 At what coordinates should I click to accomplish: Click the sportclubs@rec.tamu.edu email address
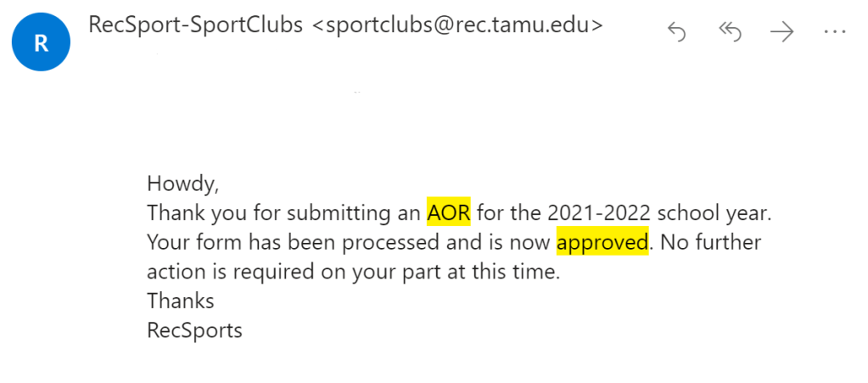coord(458,25)
